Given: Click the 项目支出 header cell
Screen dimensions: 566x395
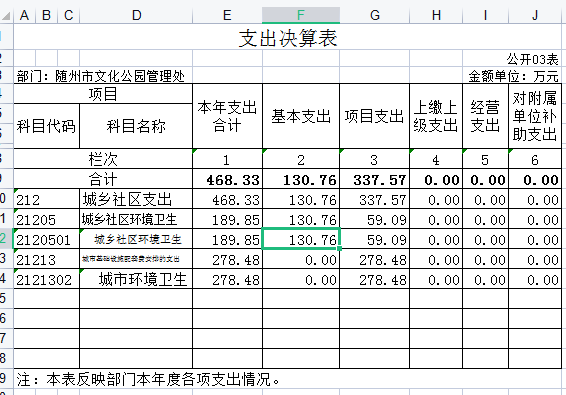Looking at the screenshot, I should (x=374, y=116).
